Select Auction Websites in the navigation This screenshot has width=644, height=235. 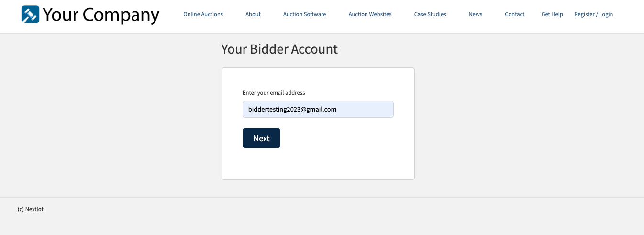pyautogui.click(x=370, y=14)
